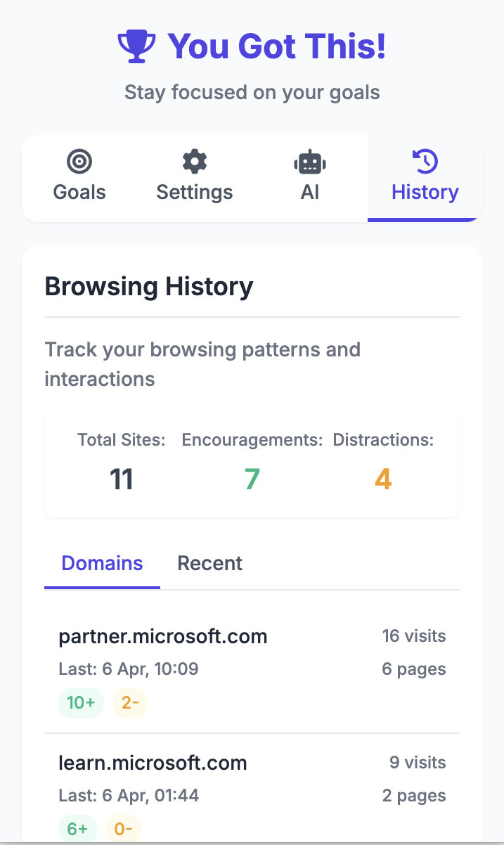
Task: Click the 16 visits label
Action: coord(413,636)
